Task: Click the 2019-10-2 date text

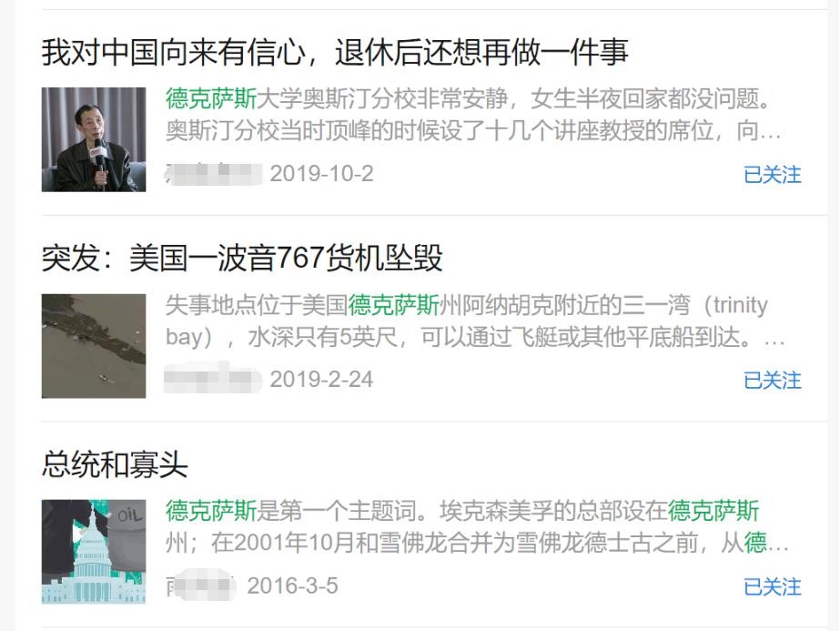Action: [321, 174]
